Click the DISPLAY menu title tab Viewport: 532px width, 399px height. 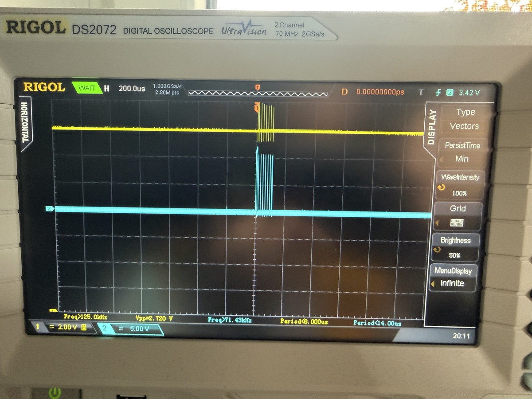pos(432,127)
